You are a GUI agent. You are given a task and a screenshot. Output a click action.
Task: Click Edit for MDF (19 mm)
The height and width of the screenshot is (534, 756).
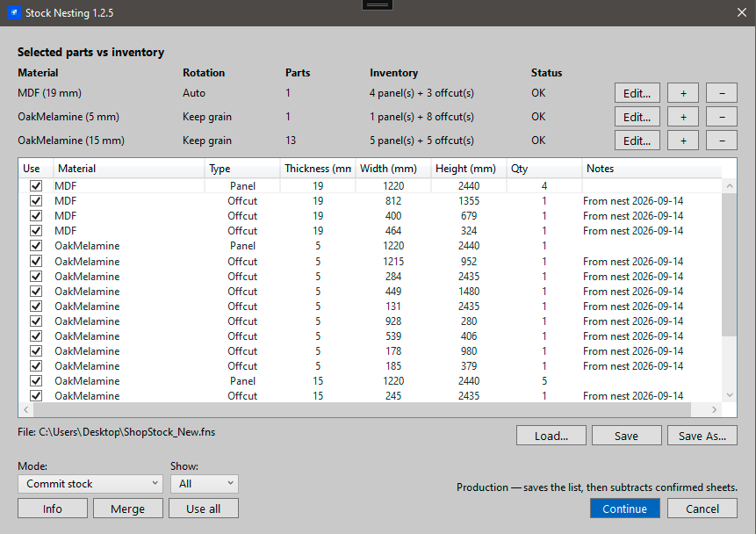[637, 93]
